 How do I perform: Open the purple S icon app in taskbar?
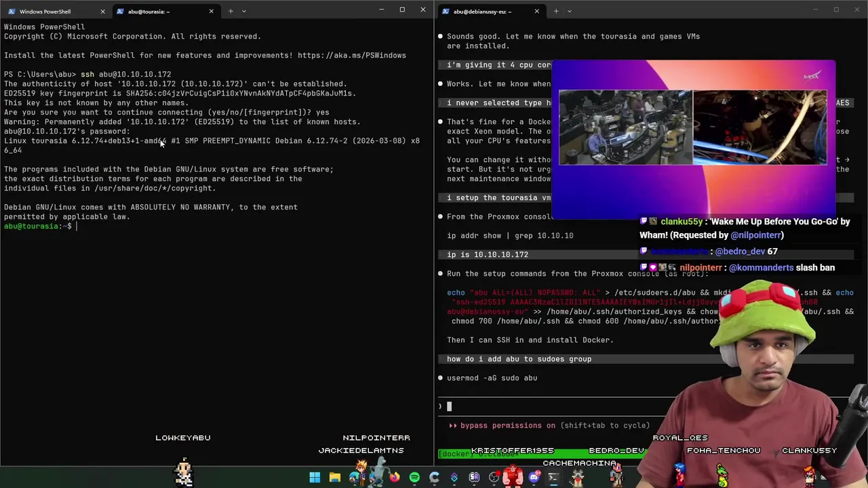coord(454,478)
